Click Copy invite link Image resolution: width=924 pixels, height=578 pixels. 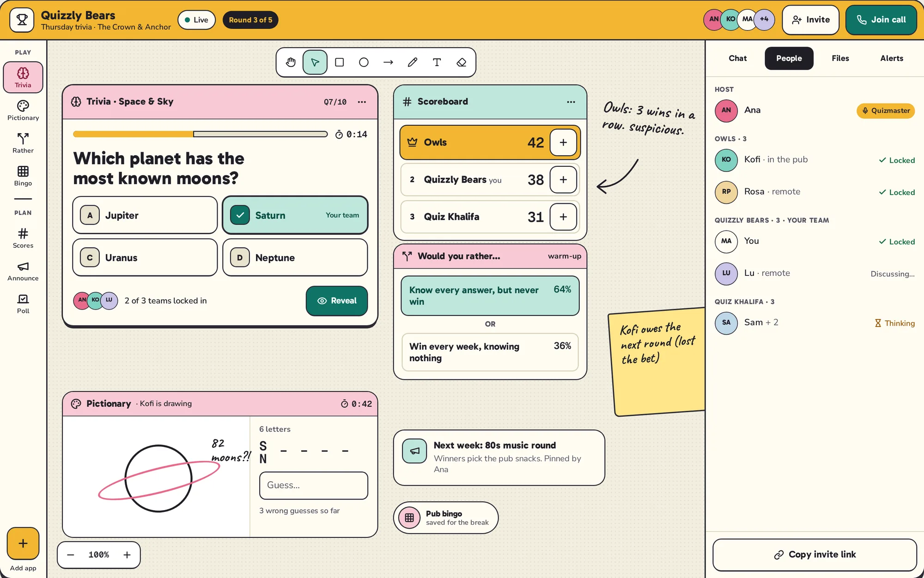tap(815, 554)
